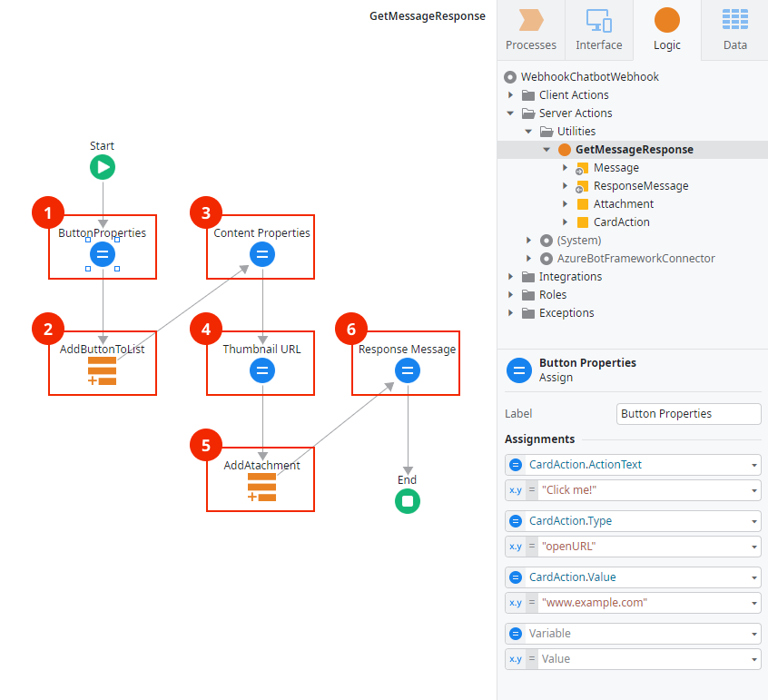Click inside the Label input field

[688, 413]
